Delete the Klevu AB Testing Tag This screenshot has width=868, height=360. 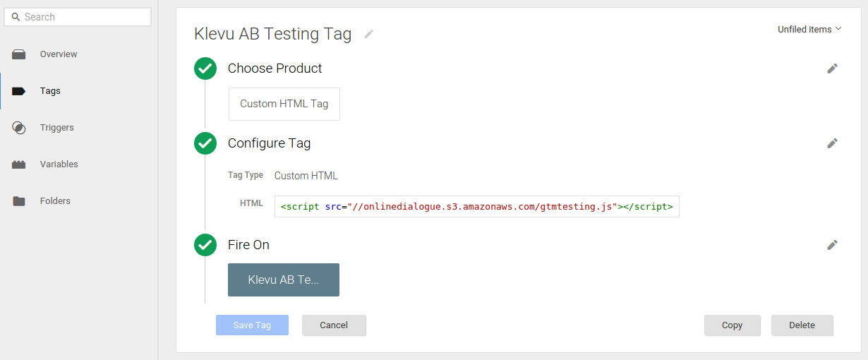pos(802,325)
